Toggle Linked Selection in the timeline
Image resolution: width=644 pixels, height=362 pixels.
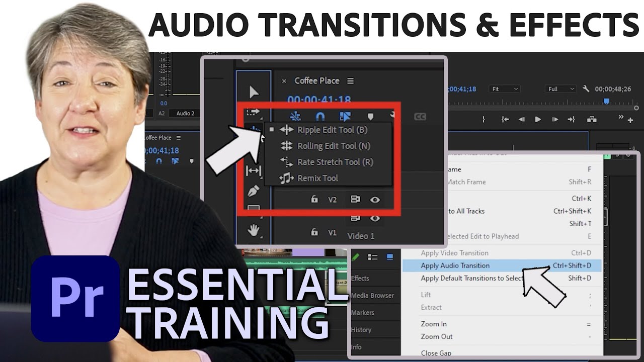345,116
